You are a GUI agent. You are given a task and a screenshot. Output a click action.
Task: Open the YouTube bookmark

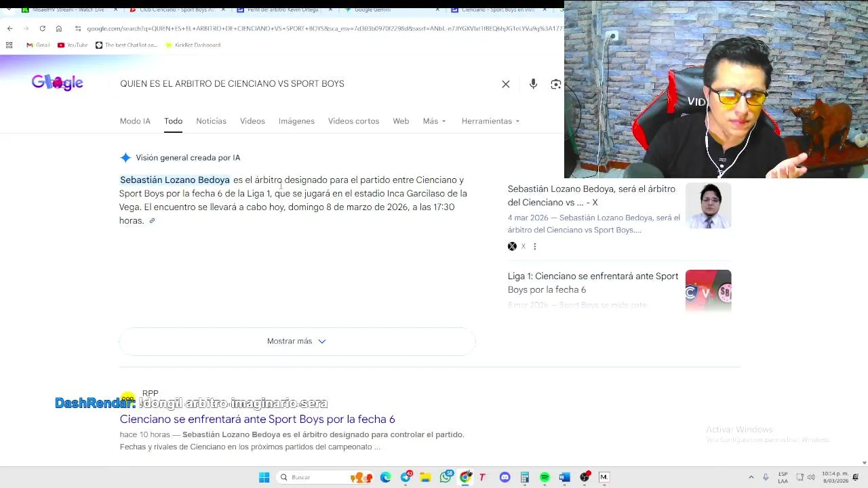73,45
